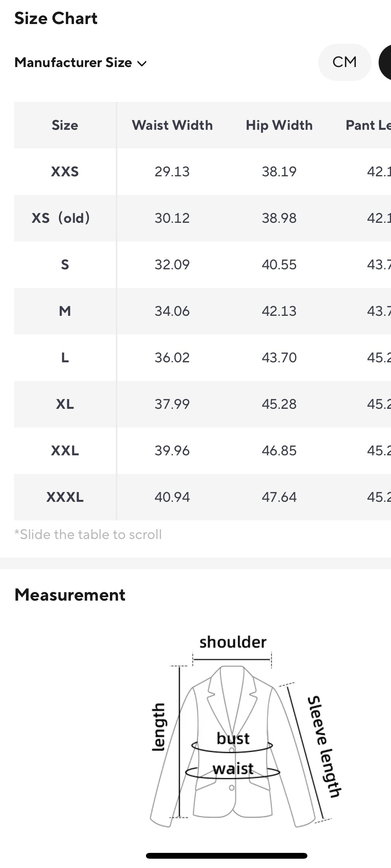Tap the Size column header

(65, 125)
